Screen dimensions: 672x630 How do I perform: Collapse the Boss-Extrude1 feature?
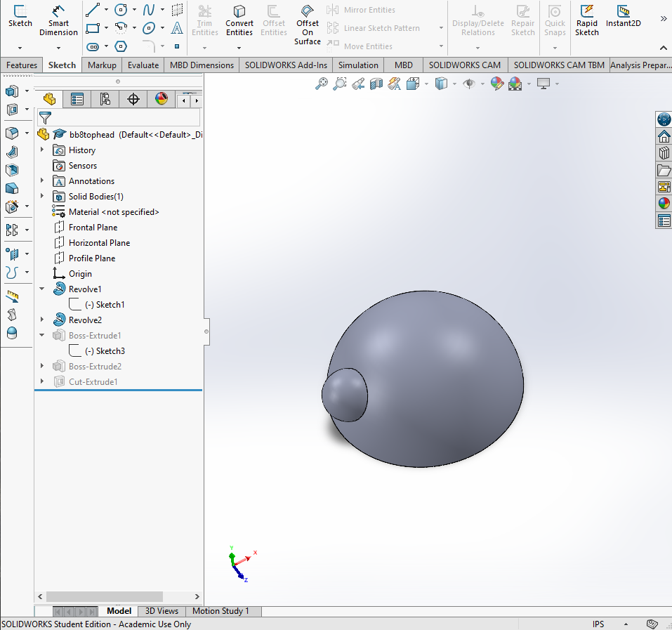click(42, 335)
